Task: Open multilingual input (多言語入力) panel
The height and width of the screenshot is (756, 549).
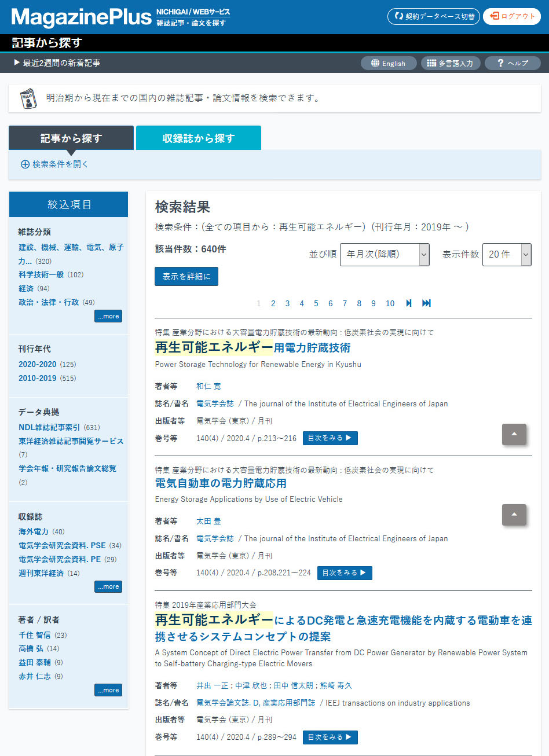Action: tap(450, 63)
